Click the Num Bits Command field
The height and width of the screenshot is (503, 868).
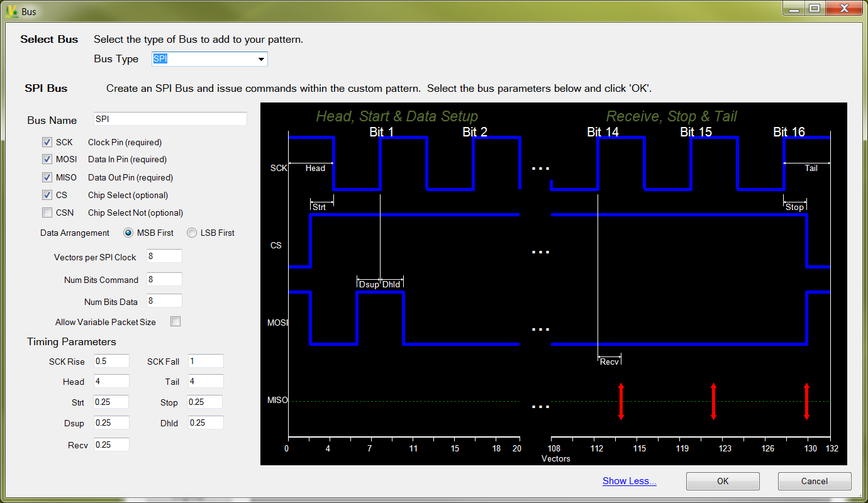click(164, 279)
